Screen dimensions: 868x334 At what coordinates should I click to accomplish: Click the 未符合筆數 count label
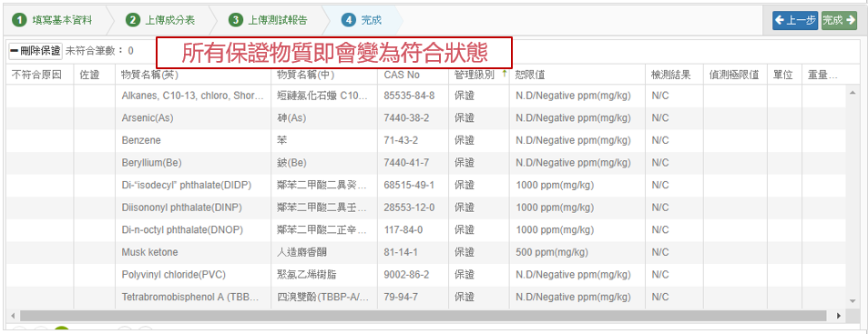click(99, 51)
